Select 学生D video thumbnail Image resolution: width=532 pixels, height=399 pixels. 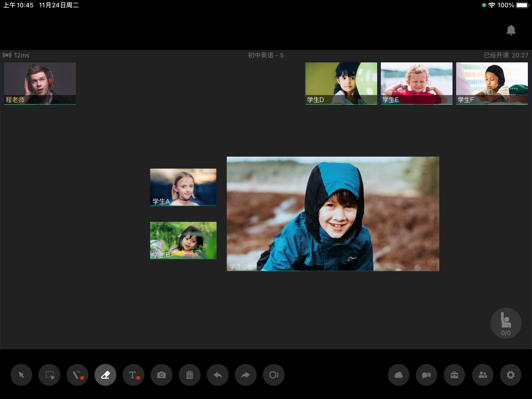point(341,83)
